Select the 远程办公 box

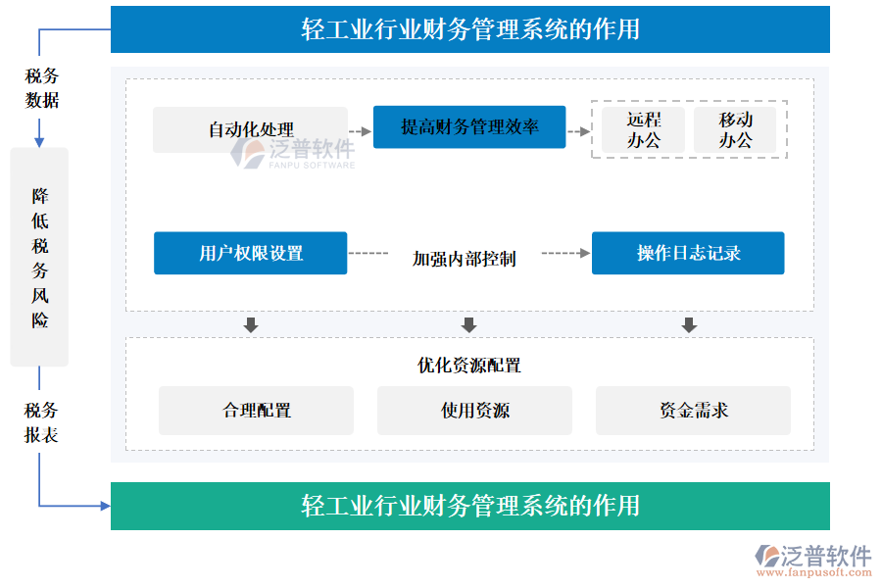(644, 129)
